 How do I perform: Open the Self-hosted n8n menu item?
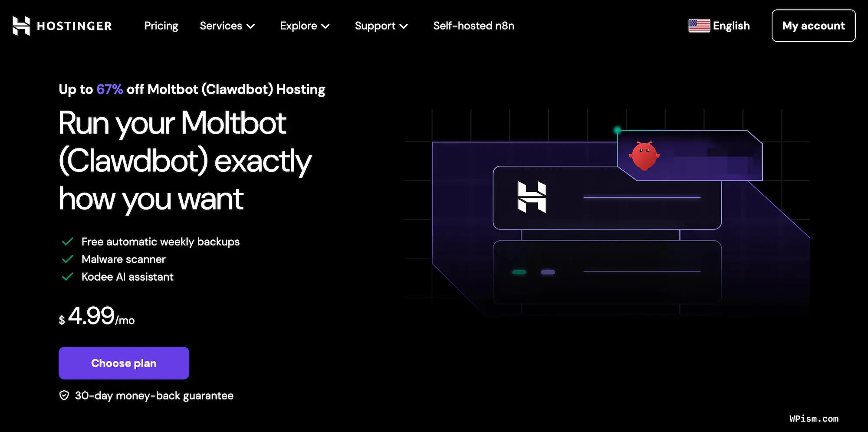click(474, 26)
